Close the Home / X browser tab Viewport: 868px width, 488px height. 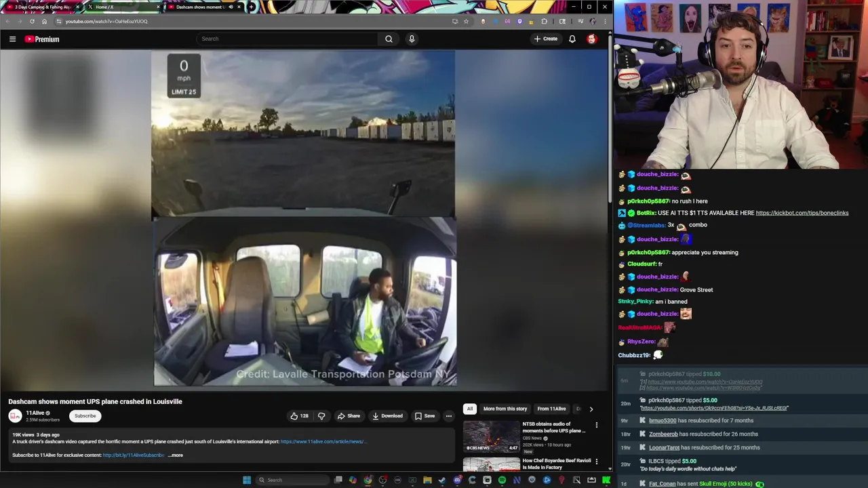158,7
